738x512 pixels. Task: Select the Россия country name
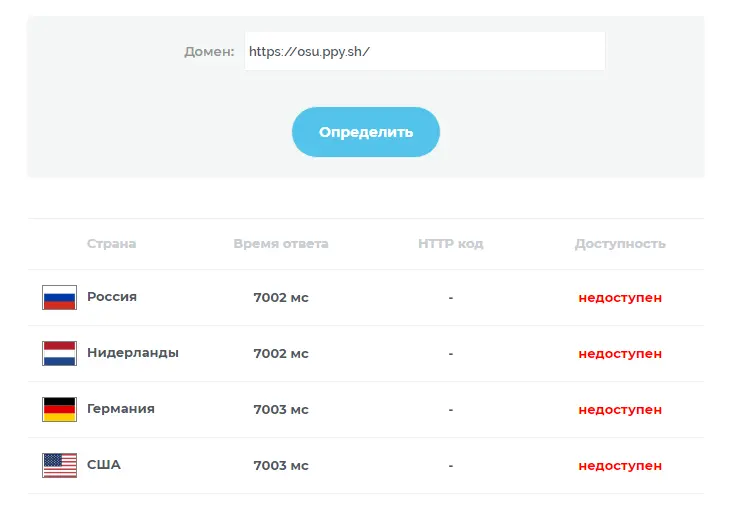pyautogui.click(x=112, y=297)
